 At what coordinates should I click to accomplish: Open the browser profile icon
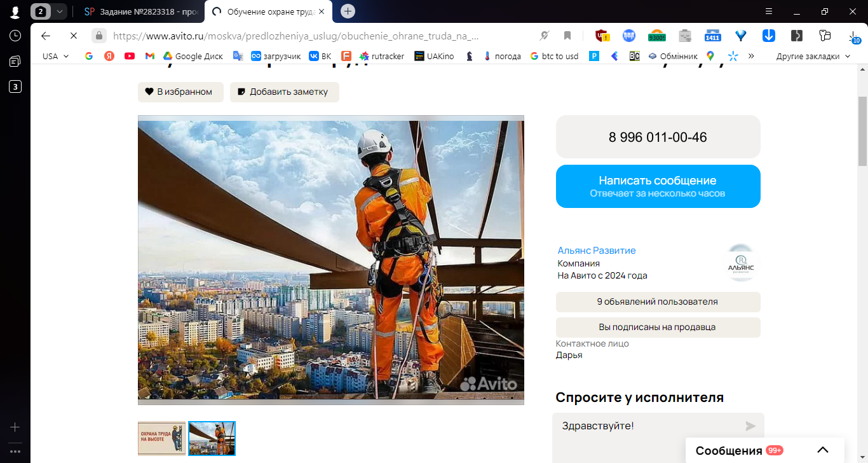(15, 11)
